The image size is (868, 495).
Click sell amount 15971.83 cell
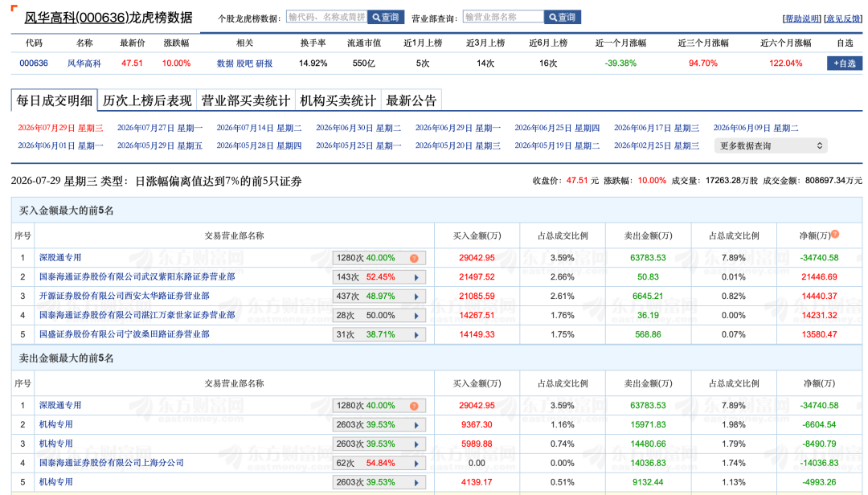point(648,424)
